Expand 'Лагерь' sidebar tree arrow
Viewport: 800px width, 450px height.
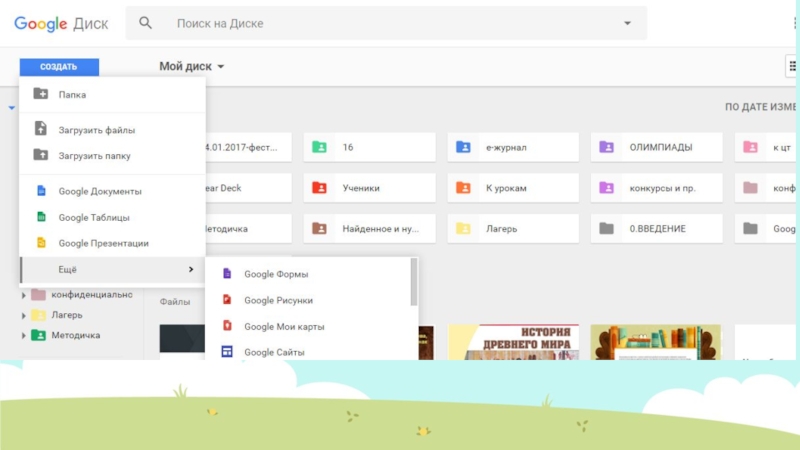pos(23,315)
